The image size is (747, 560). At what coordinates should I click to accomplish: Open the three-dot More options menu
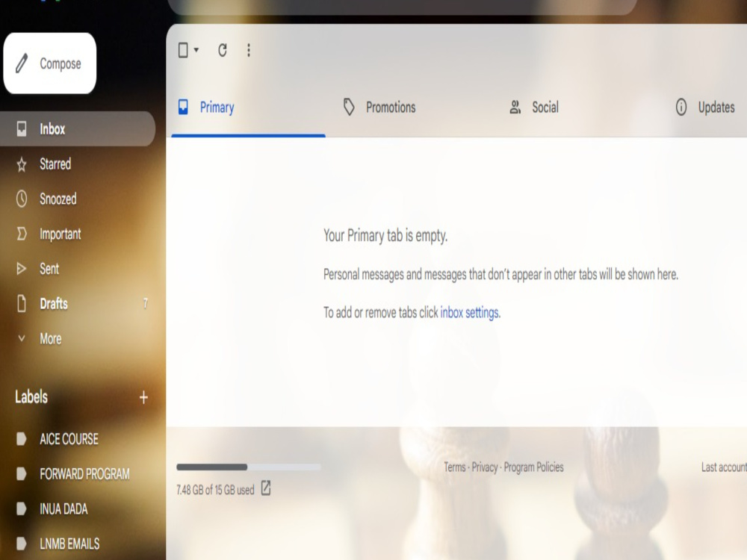(249, 50)
